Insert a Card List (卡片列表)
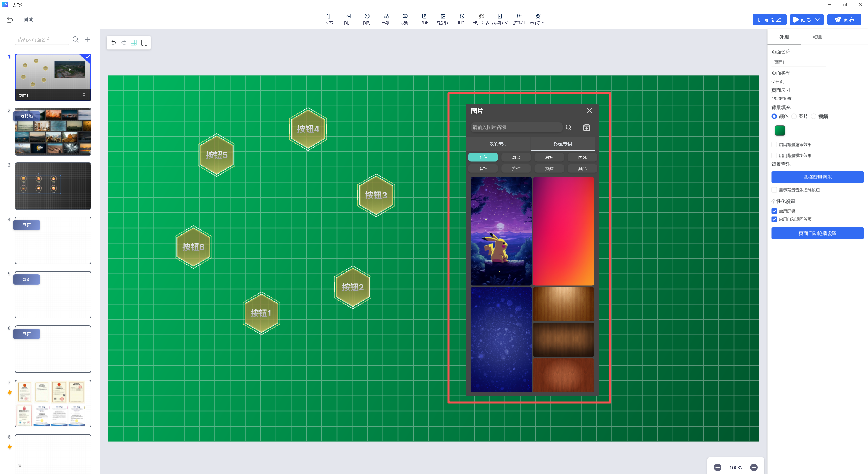Image resolution: width=868 pixels, height=474 pixels. click(481, 19)
